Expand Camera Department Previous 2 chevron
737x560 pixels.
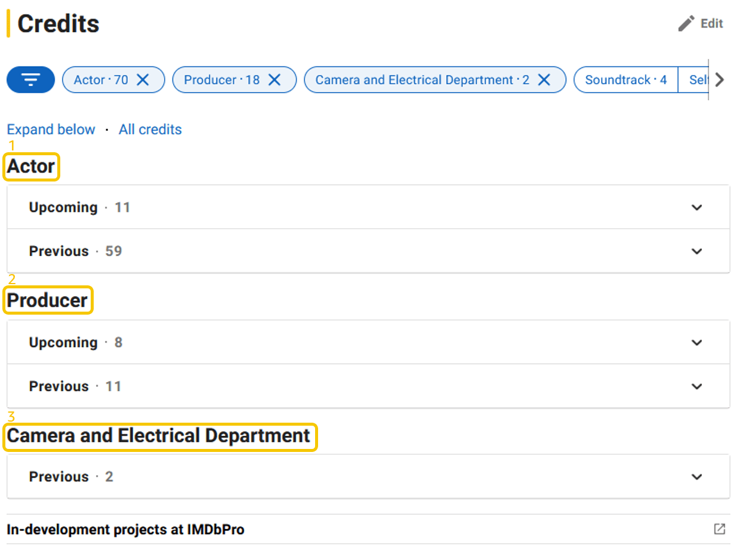696,477
